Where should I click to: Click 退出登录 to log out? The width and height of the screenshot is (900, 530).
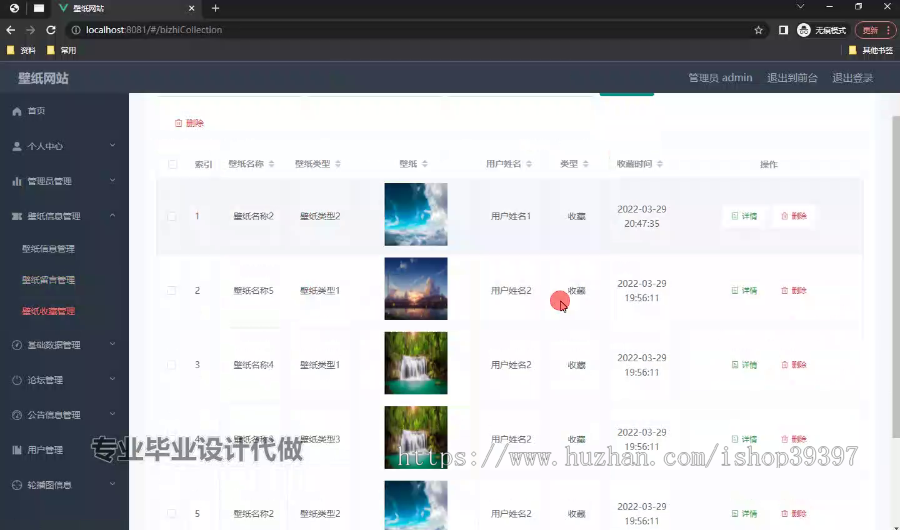coord(852,78)
